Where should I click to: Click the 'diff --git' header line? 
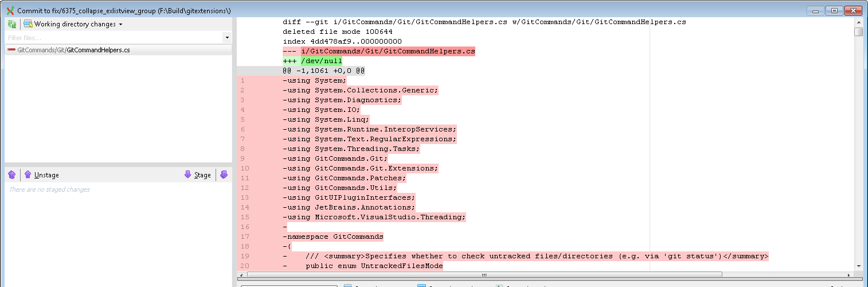click(x=484, y=22)
